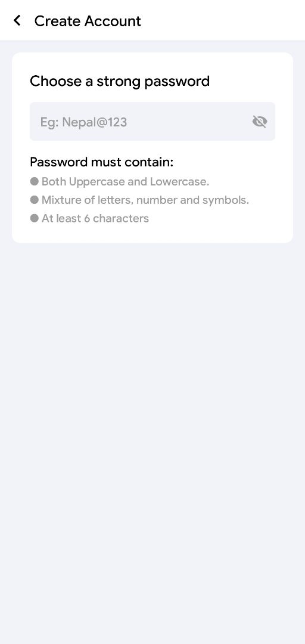The height and width of the screenshot is (644, 305).
Task: Select the Uppercase and Lowercase bullet dot
Action: (35, 181)
